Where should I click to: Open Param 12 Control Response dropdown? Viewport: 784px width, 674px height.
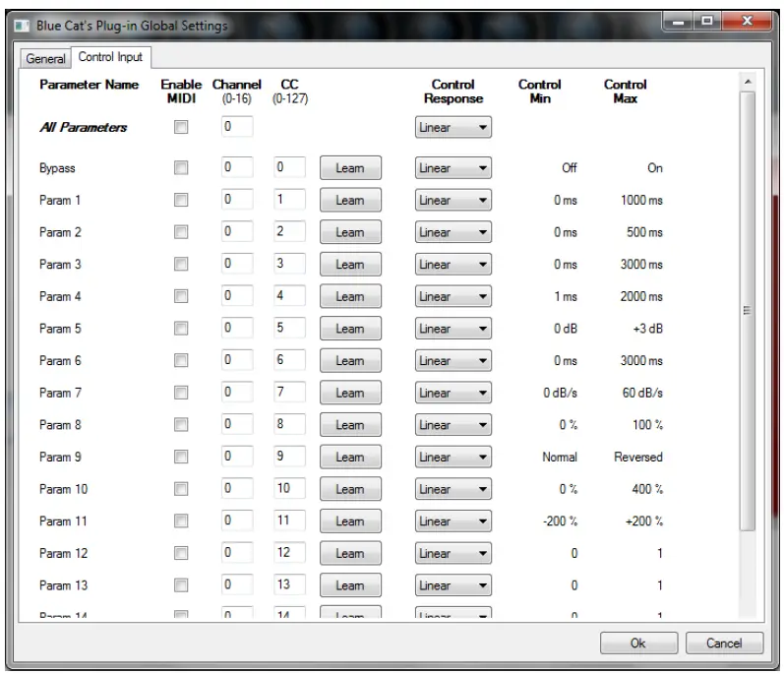(x=453, y=553)
